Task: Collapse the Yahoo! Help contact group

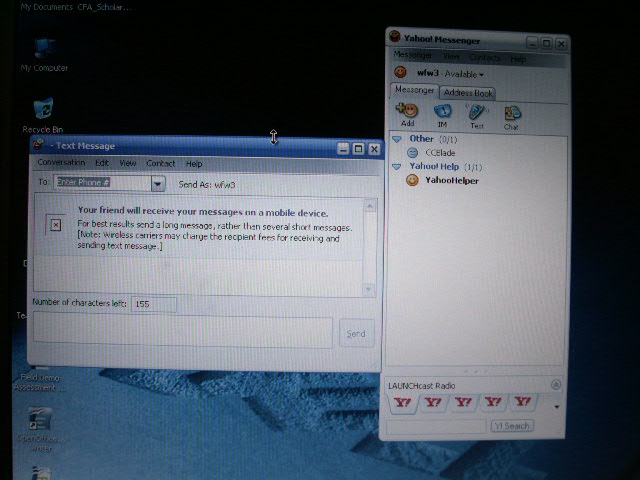Action: coord(397,167)
